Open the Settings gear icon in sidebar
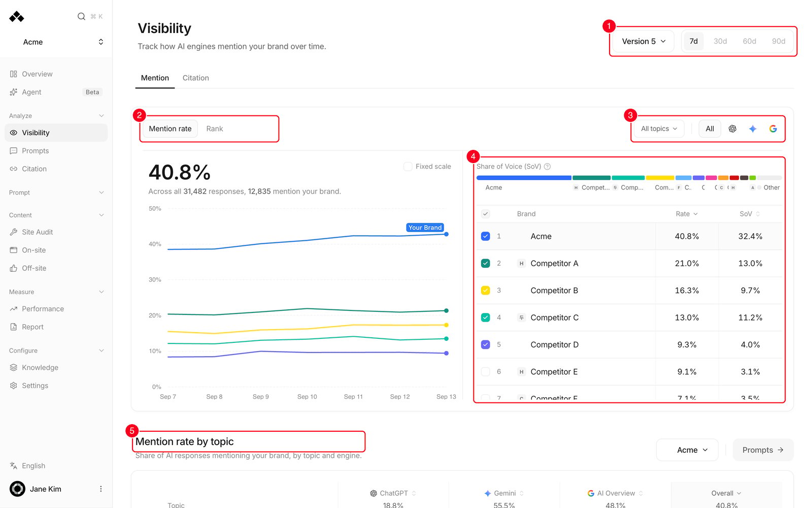This screenshot has height=508, width=812. 14,386
